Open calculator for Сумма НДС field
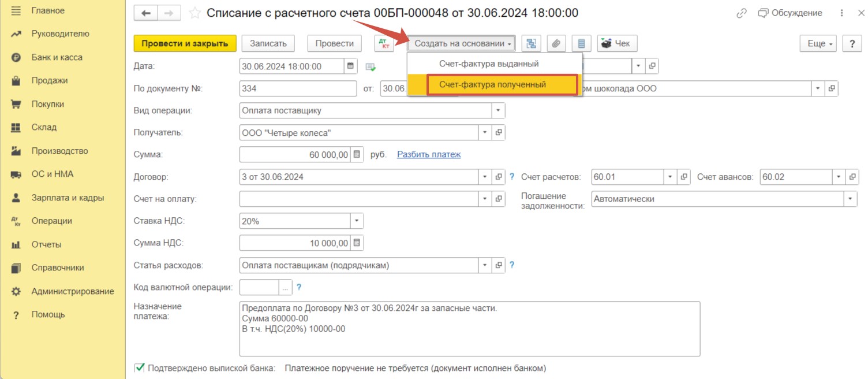The width and height of the screenshot is (868, 379). (x=357, y=243)
